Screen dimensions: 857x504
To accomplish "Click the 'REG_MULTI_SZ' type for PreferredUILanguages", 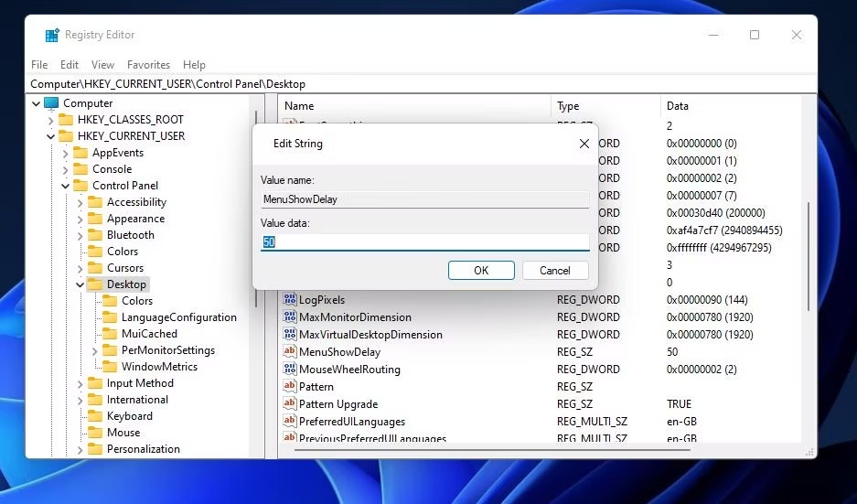I will click(592, 422).
